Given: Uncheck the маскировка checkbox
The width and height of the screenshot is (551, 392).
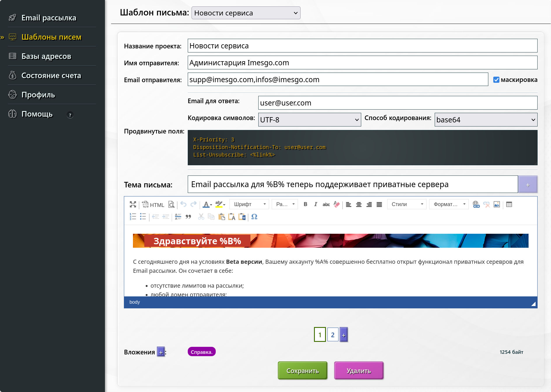Looking at the screenshot, I should click(496, 80).
